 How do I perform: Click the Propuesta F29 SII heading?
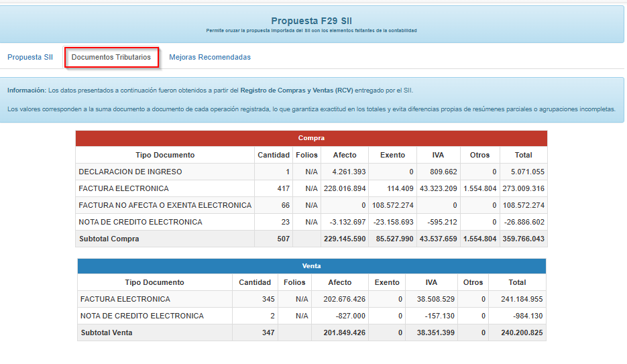[x=312, y=21]
